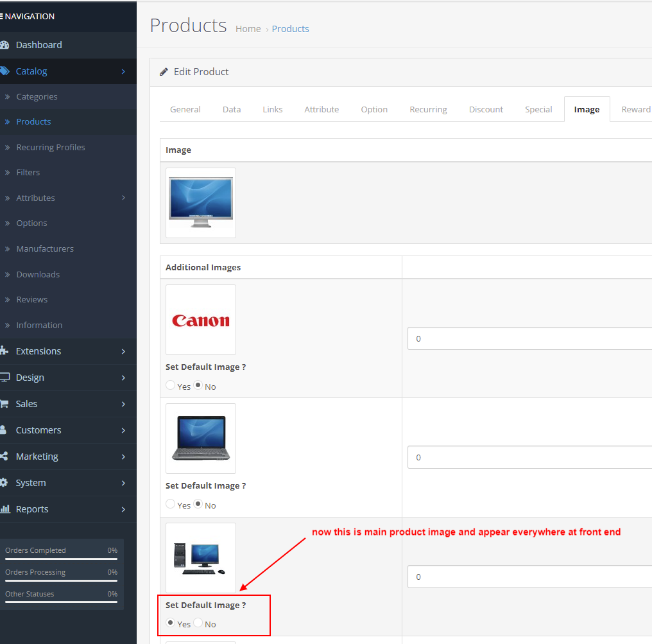
Task: Click the Sales shopping cart icon
Action: (x=4, y=404)
